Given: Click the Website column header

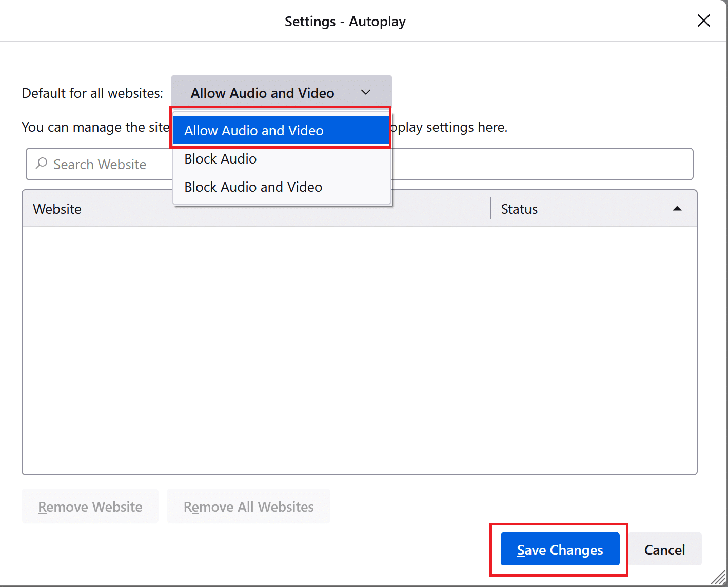Looking at the screenshot, I should coord(57,209).
